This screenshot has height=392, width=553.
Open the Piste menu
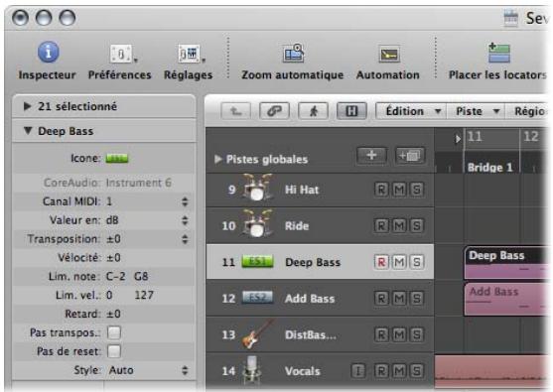pos(476,111)
